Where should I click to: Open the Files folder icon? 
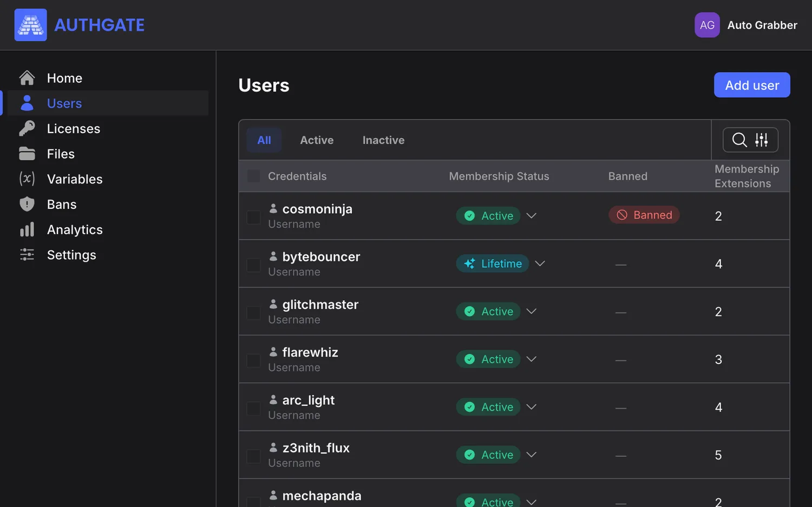[27, 154]
